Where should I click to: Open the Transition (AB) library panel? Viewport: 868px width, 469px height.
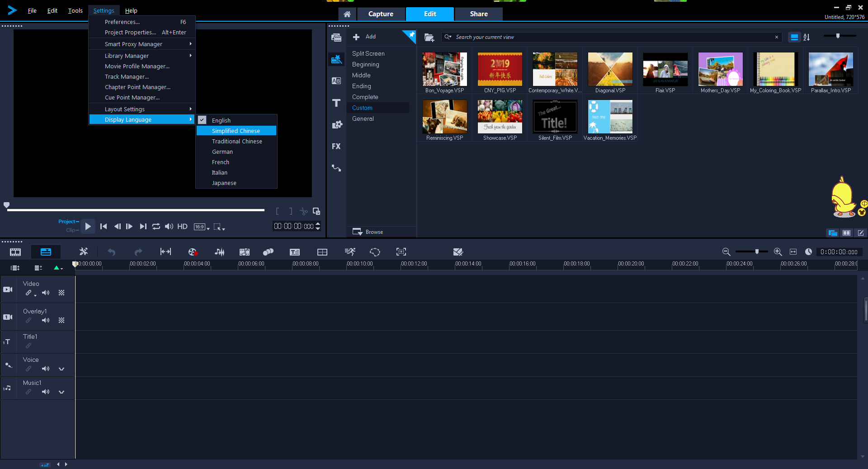(336, 81)
